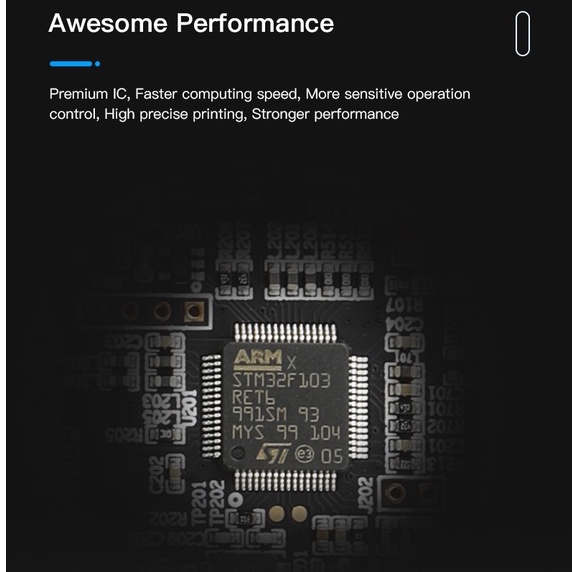572x572 pixels.
Task: Click the square copper through-hole pad
Action: coord(194,311)
